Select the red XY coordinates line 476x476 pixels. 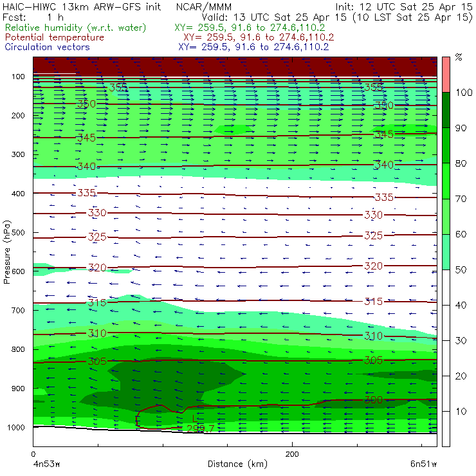point(259,37)
